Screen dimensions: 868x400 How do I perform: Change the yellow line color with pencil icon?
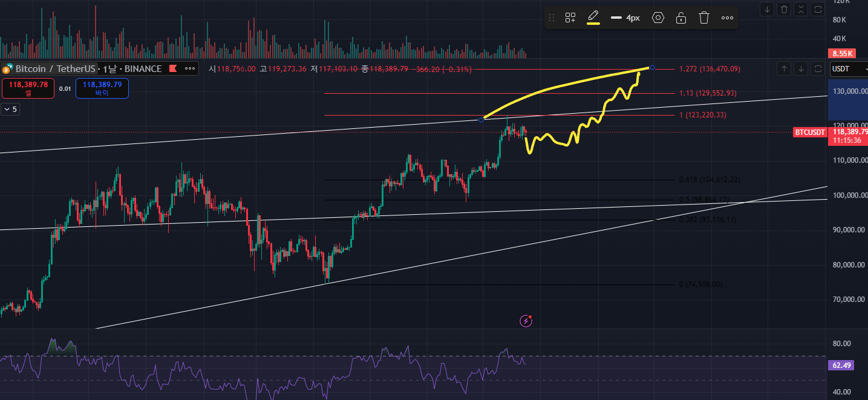tap(593, 18)
